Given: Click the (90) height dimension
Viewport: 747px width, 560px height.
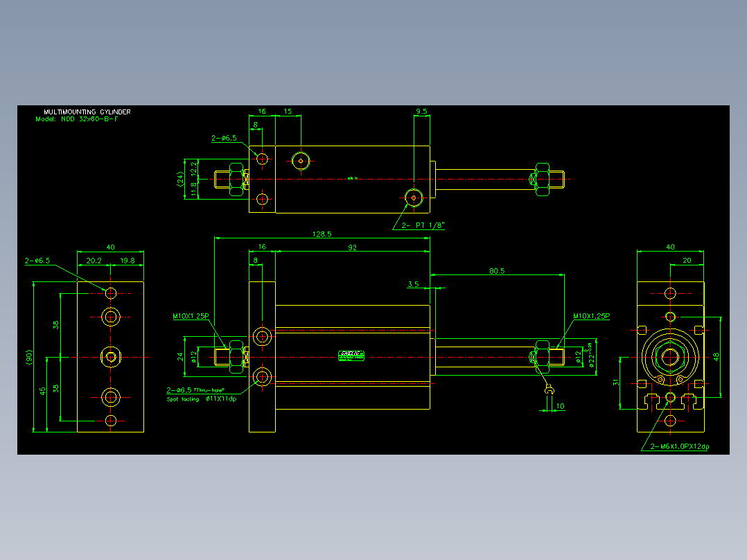Looking at the screenshot, I should 29,358.
